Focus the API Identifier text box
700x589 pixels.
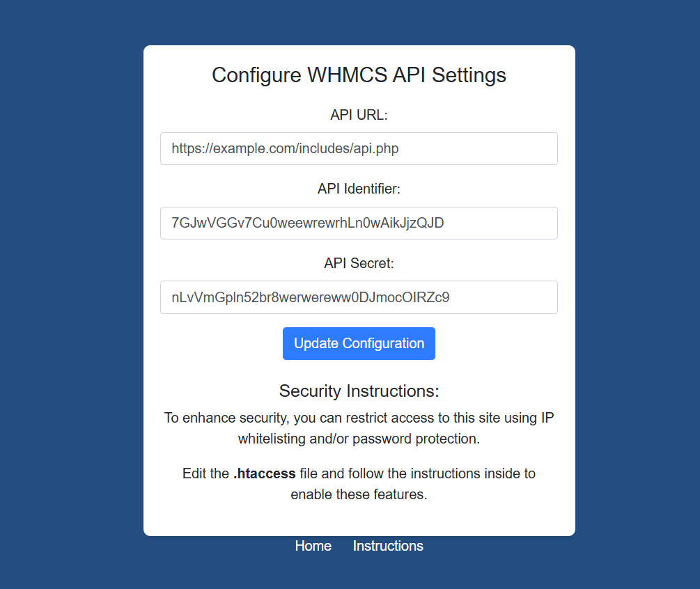click(x=359, y=223)
